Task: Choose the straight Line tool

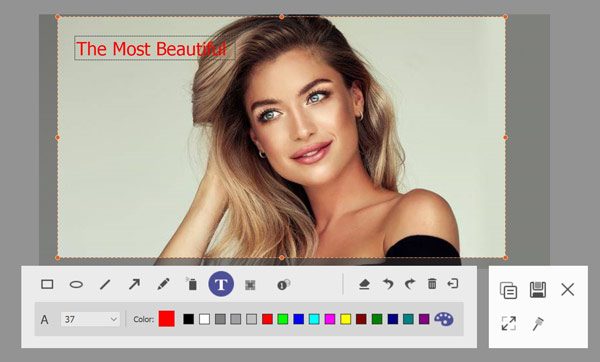Action: coord(105,284)
